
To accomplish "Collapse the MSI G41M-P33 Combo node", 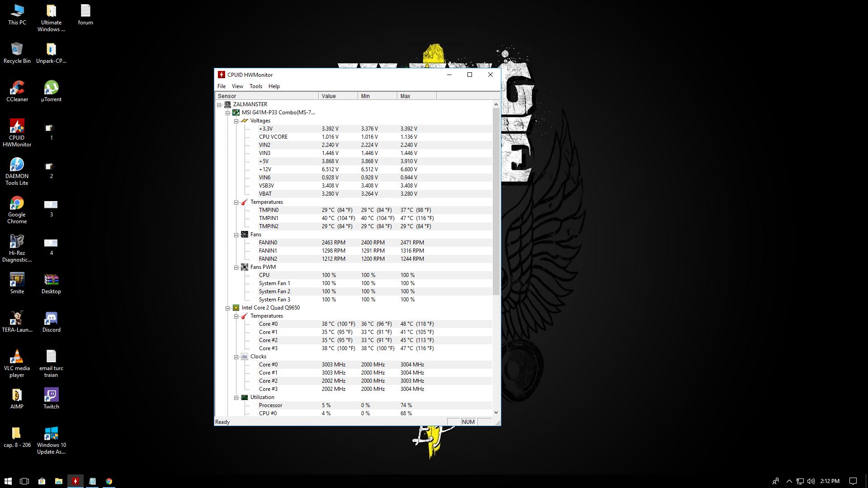I will click(228, 113).
